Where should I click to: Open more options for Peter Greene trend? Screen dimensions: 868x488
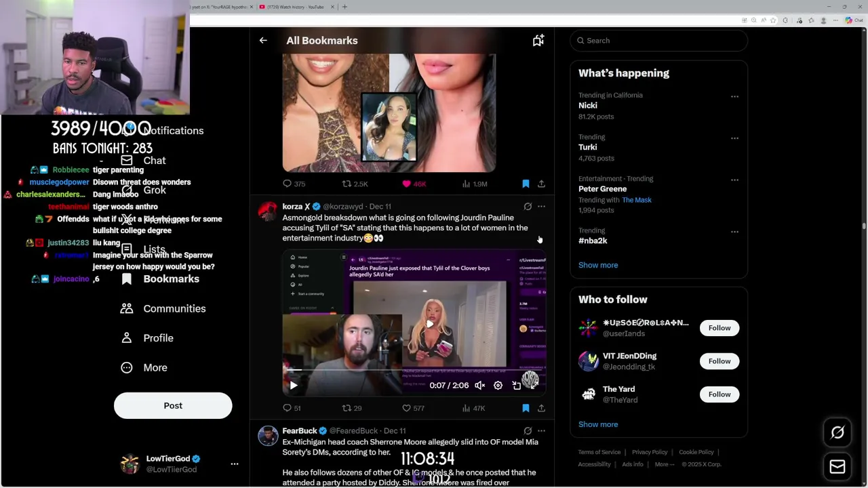[734, 180]
